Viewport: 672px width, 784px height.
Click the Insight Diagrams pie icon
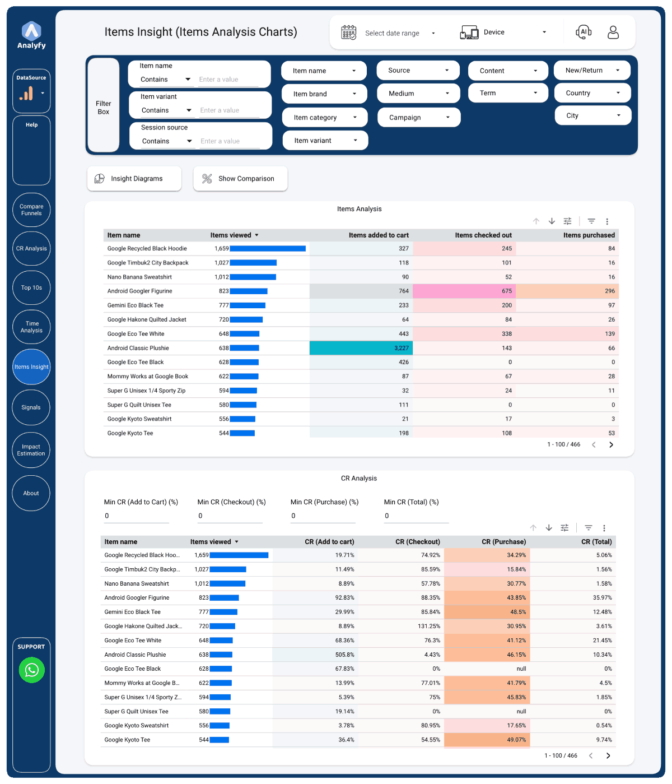[x=100, y=179]
